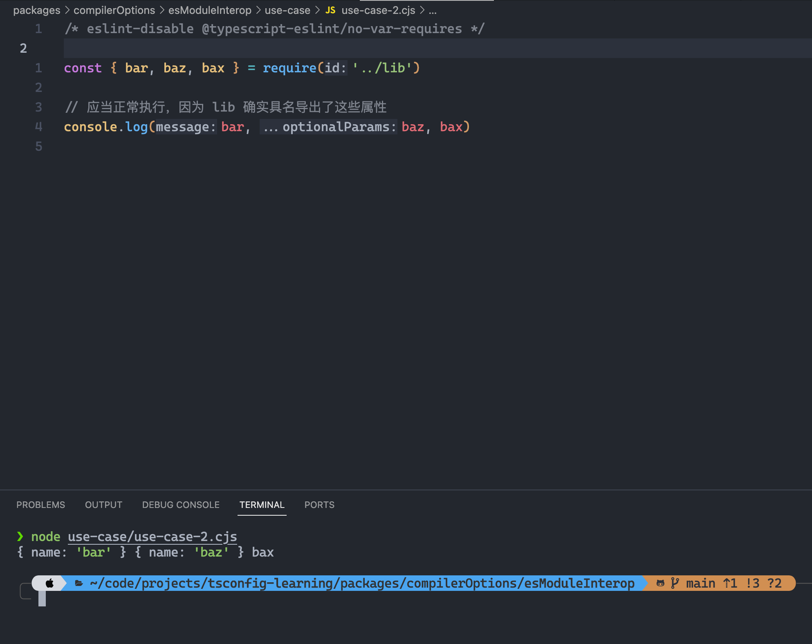Click the folder icon in terminal prompt

coord(79,584)
